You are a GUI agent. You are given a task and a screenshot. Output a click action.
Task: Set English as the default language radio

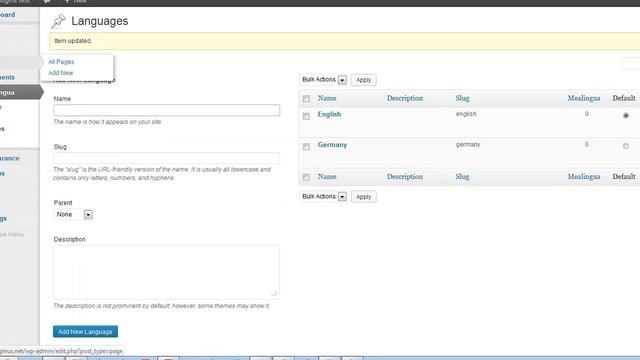(x=626, y=116)
